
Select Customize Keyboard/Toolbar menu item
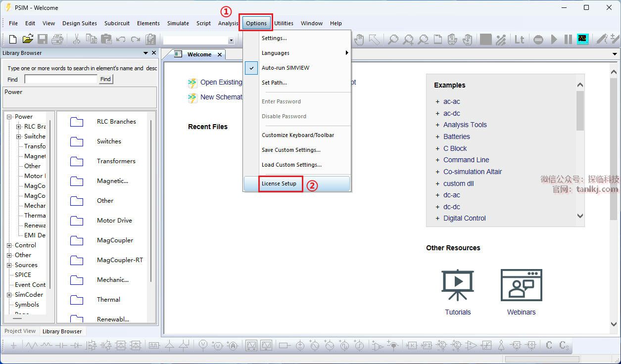click(297, 135)
